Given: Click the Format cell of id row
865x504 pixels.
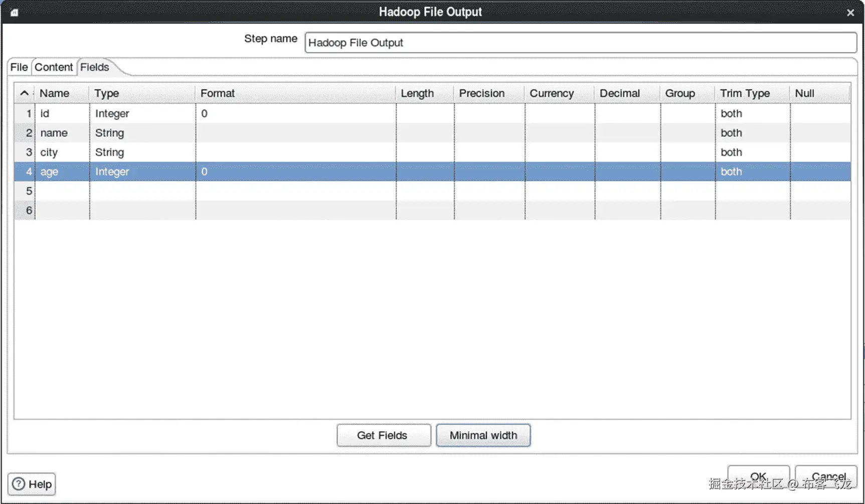Looking at the screenshot, I should (x=296, y=113).
